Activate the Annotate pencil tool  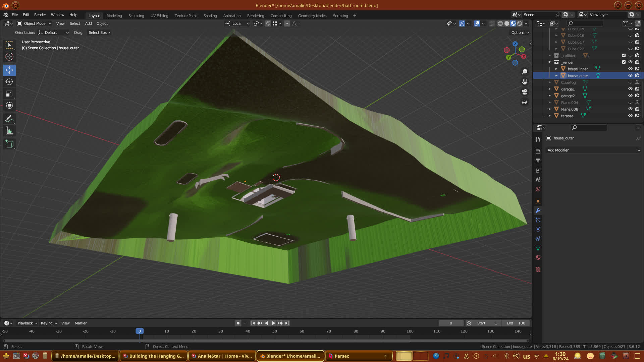pyautogui.click(x=9, y=119)
